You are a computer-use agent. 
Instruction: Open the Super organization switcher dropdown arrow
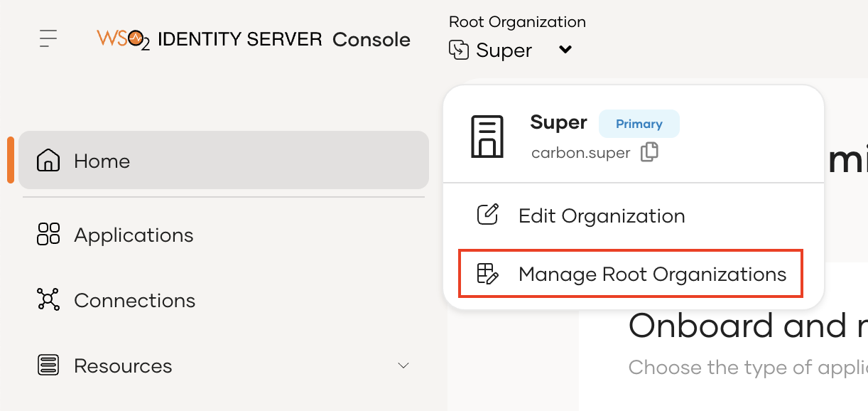(565, 50)
